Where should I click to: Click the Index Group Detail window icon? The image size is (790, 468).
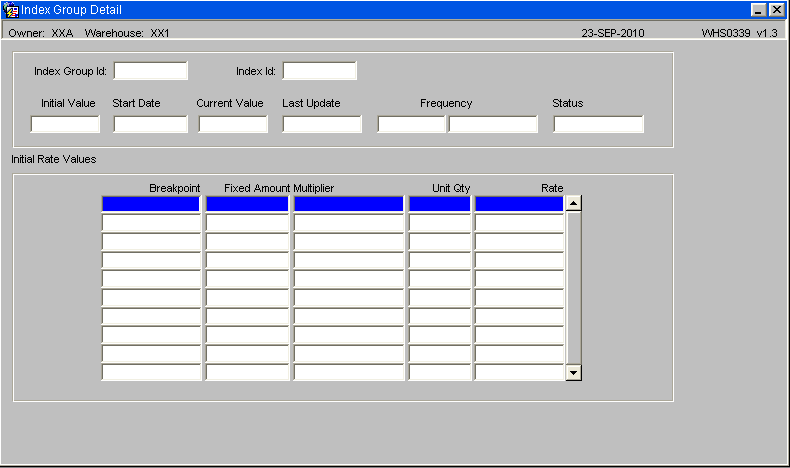11,10
